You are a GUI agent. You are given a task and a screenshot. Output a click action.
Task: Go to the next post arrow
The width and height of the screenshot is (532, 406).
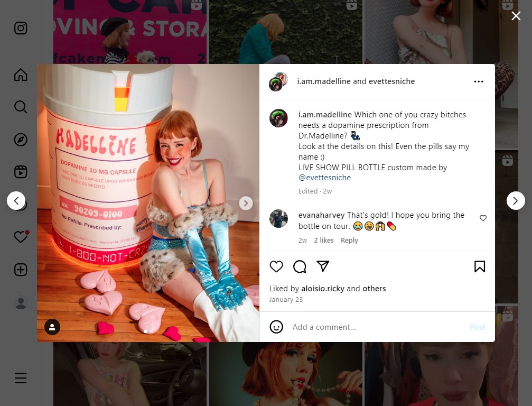pos(516,201)
